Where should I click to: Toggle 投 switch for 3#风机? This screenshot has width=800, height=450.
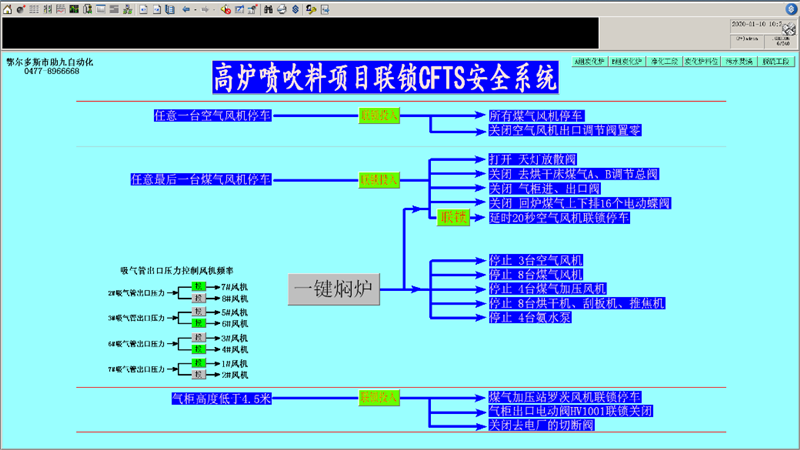coord(199,337)
